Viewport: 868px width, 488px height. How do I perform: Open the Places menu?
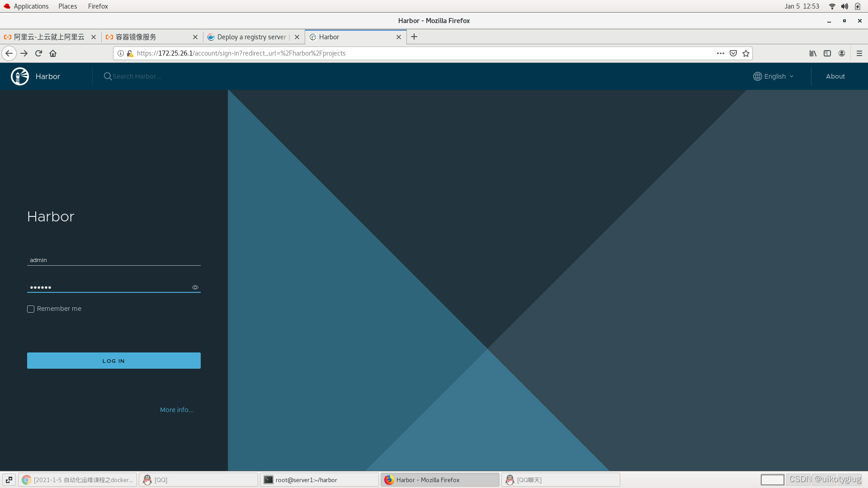(x=68, y=6)
